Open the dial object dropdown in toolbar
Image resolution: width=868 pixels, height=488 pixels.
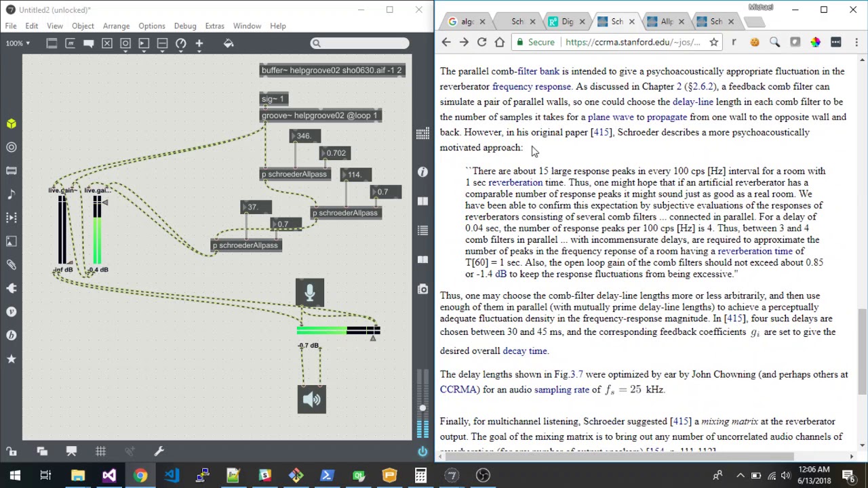[180, 43]
